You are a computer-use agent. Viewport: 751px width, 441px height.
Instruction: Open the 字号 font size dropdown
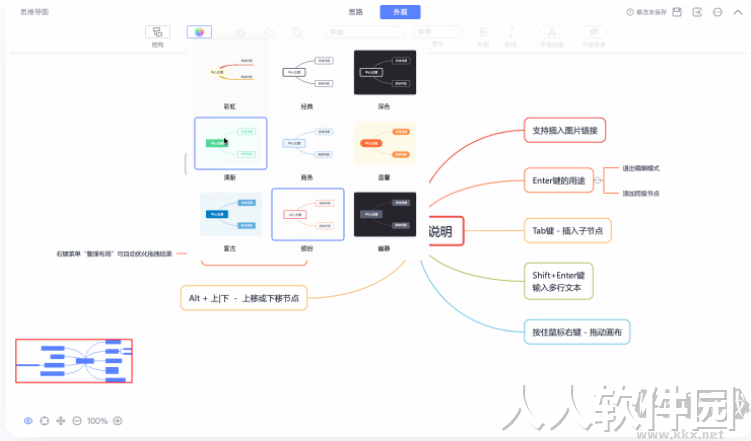pyautogui.click(x=437, y=32)
